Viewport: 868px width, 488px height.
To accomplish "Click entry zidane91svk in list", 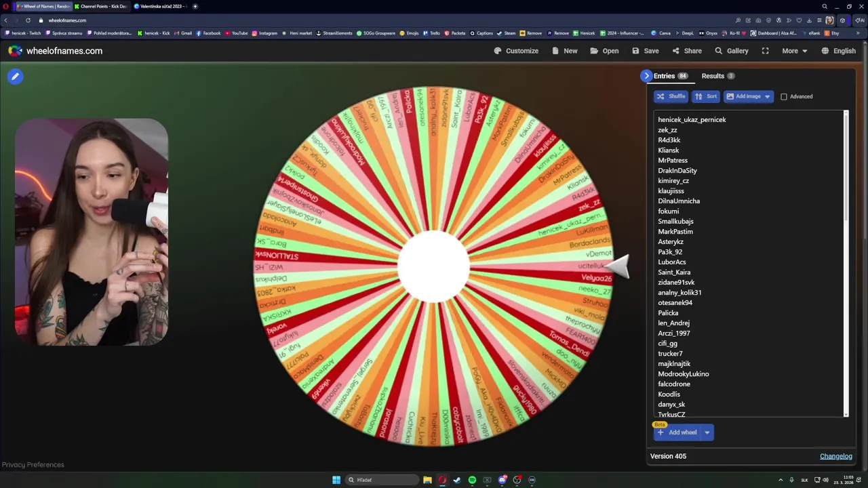I will (676, 283).
